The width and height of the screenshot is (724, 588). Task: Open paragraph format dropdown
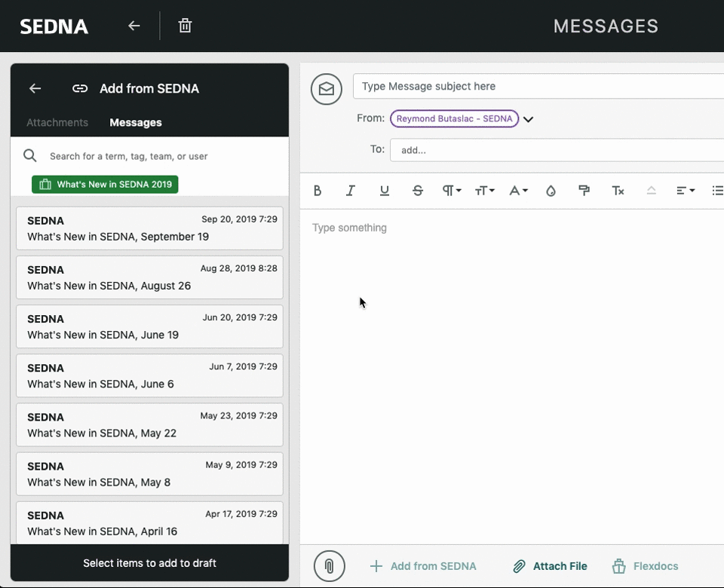point(452,191)
